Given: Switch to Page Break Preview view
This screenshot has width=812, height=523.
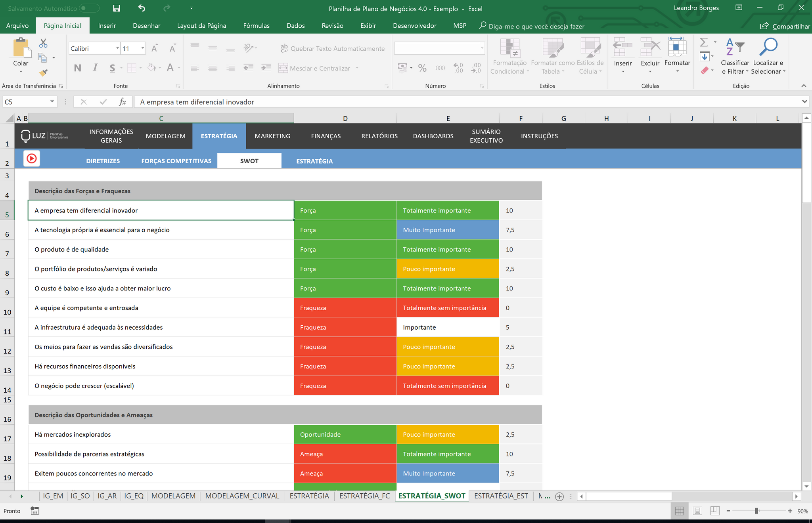Looking at the screenshot, I should (715, 511).
